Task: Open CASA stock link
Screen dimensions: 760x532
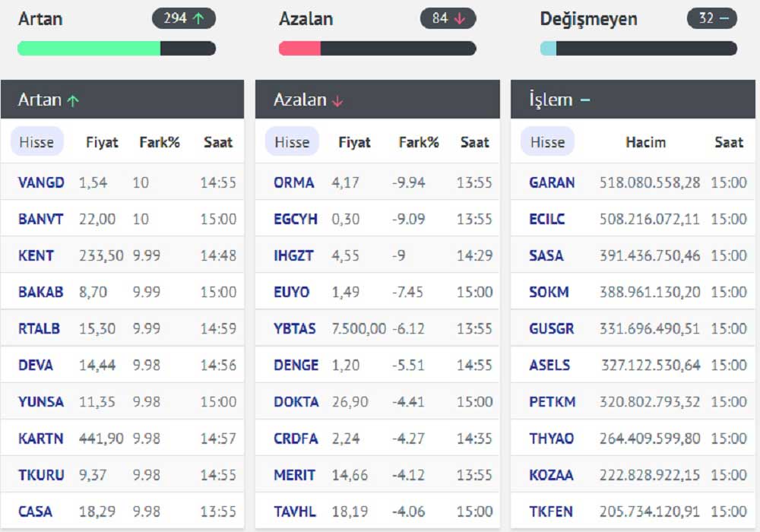Action: 35,511
